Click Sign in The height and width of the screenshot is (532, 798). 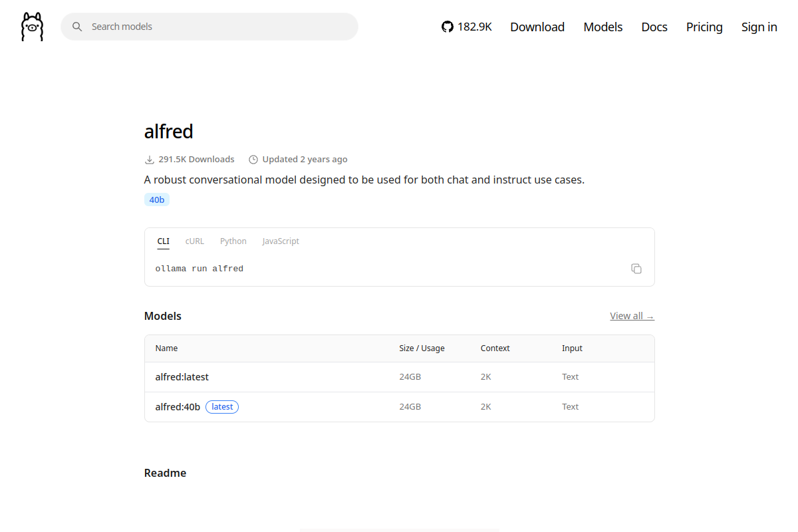click(759, 27)
